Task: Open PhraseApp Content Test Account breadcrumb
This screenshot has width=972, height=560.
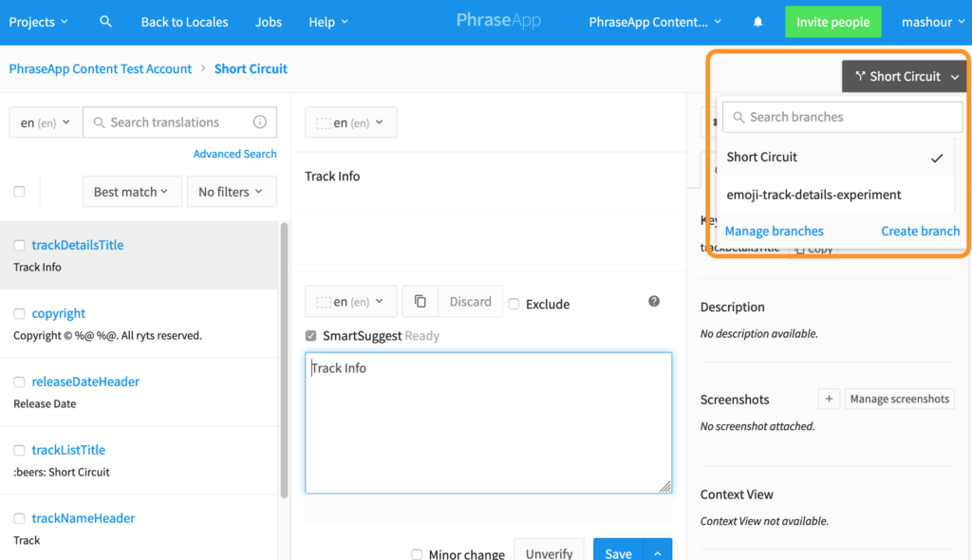Action: [x=101, y=69]
